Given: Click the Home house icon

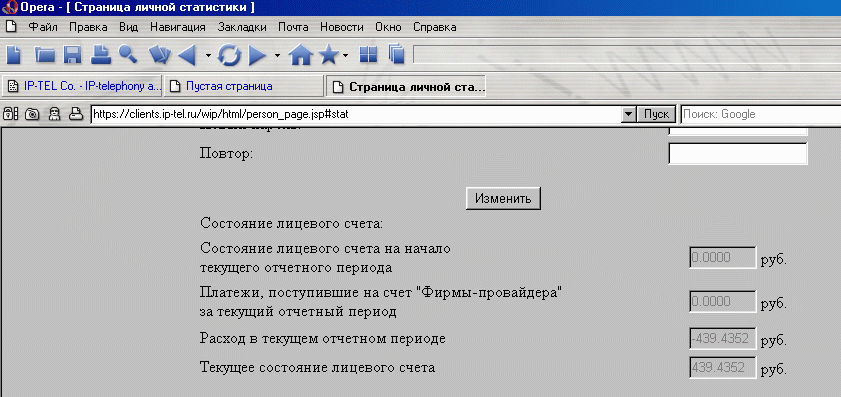Looking at the screenshot, I should click(x=300, y=54).
